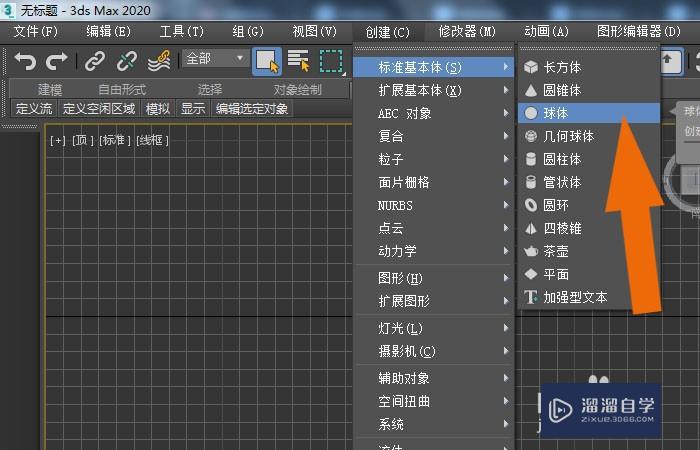Open the 动画(A) menu
The image size is (700, 450).
546,32
